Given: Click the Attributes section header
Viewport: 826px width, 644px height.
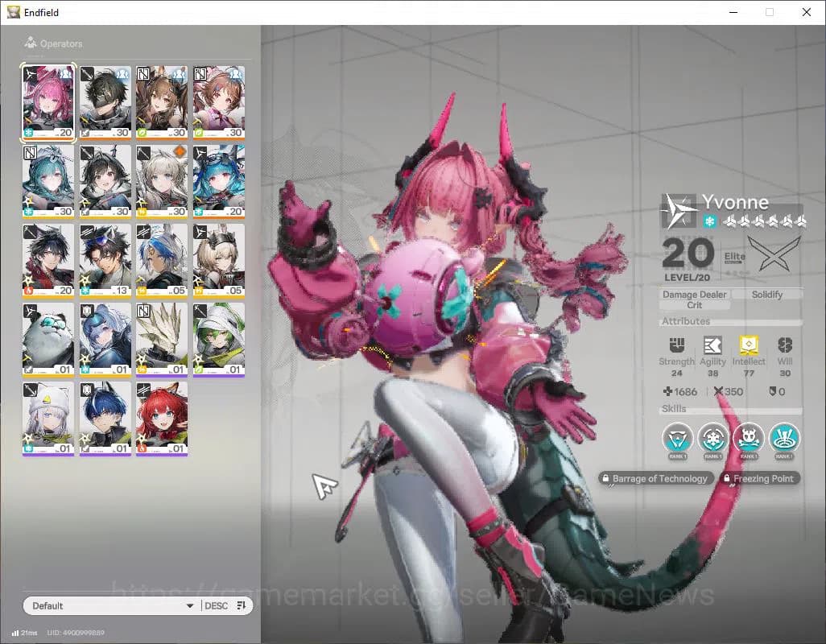Looking at the screenshot, I should (685, 320).
